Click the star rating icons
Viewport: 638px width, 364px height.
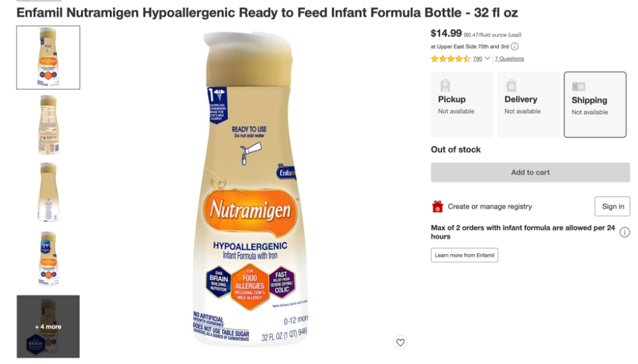pos(450,59)
